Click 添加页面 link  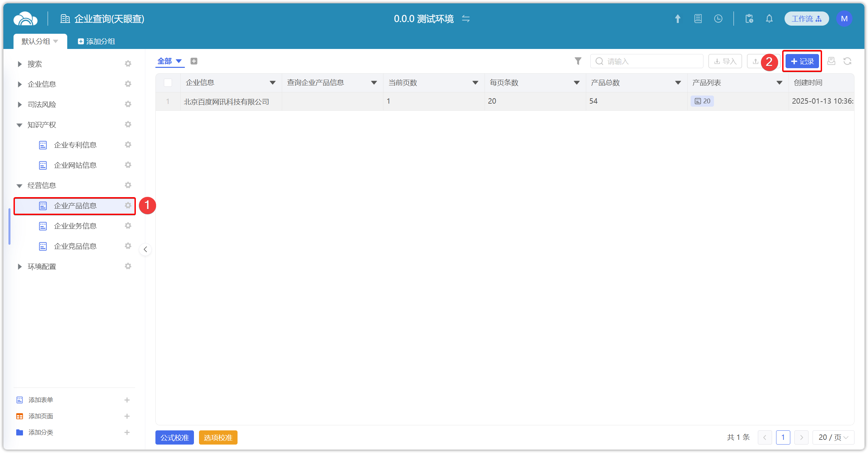[x=41, y=416]
